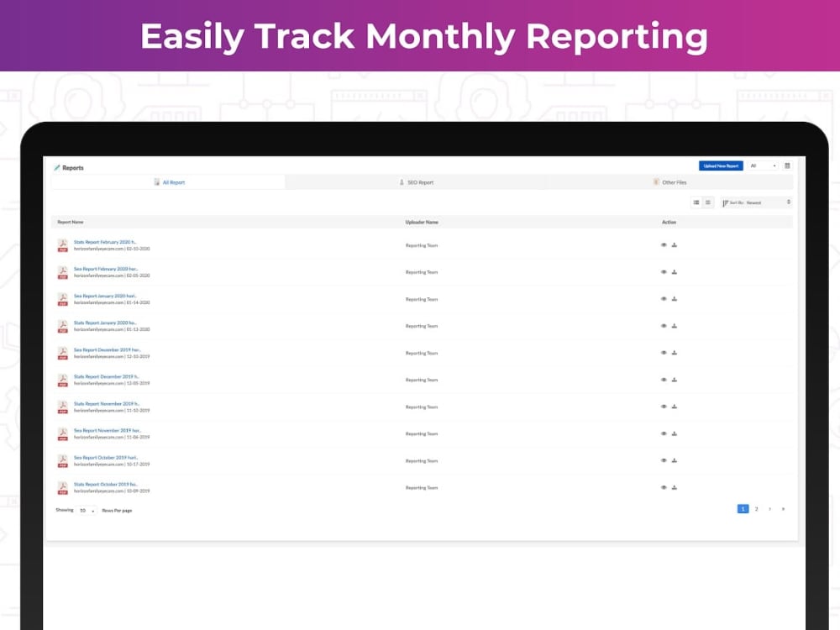840x630 pixels.
Task: Click the PDF icon for Stats Report February 2020
Action: tap(63, 245)
